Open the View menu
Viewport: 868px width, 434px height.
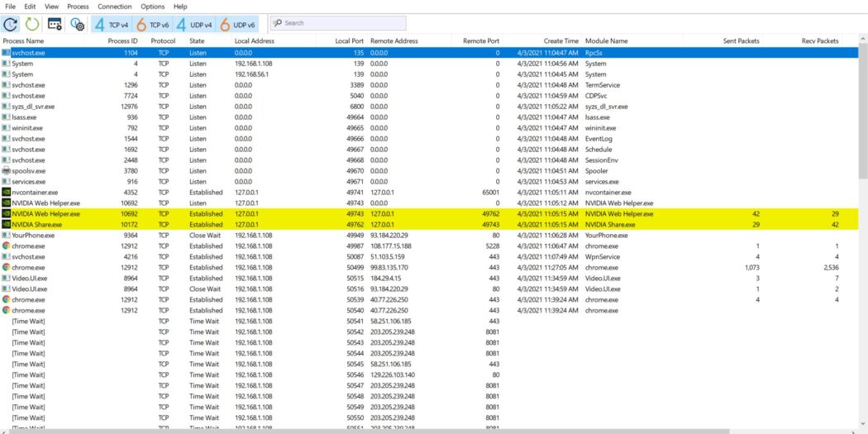[51, 7]
